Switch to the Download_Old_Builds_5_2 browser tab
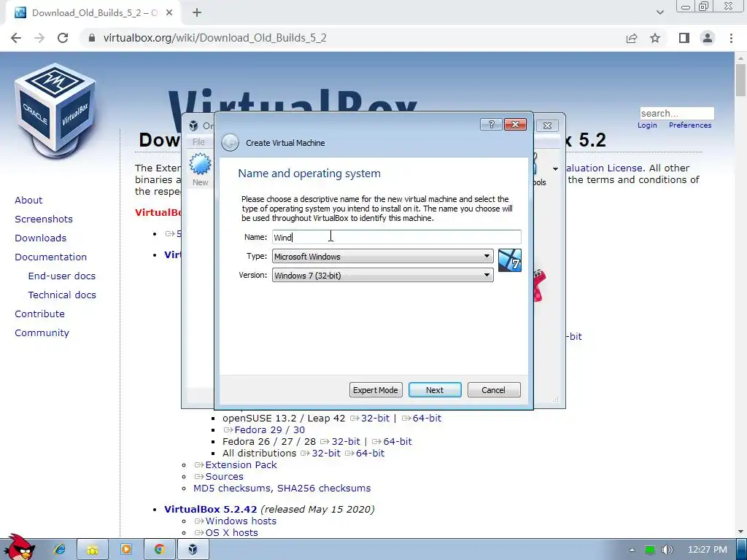747x560 pixels. [x=93, y=13]
